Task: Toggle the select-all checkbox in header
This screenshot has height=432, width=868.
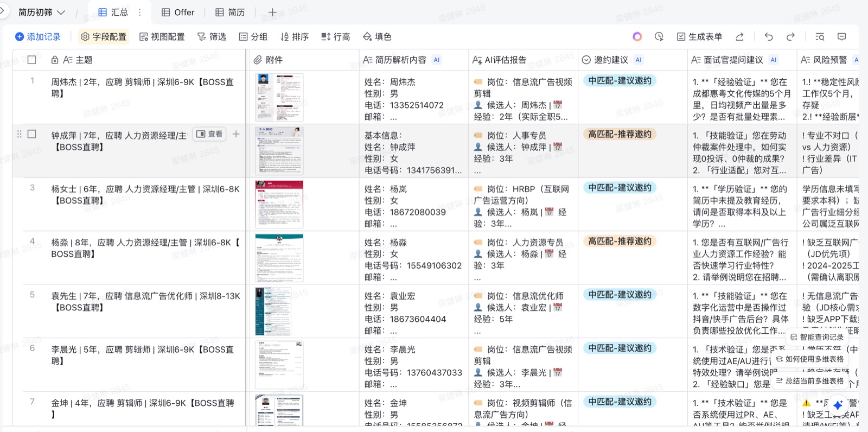Action: point(32,60)
